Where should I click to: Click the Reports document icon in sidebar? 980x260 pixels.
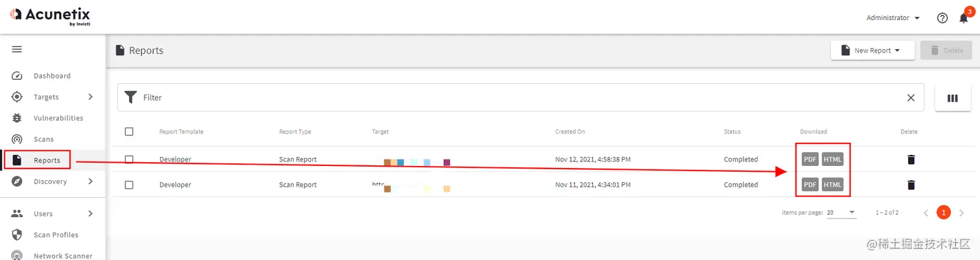pyautogui.click(x=17, y=160)
